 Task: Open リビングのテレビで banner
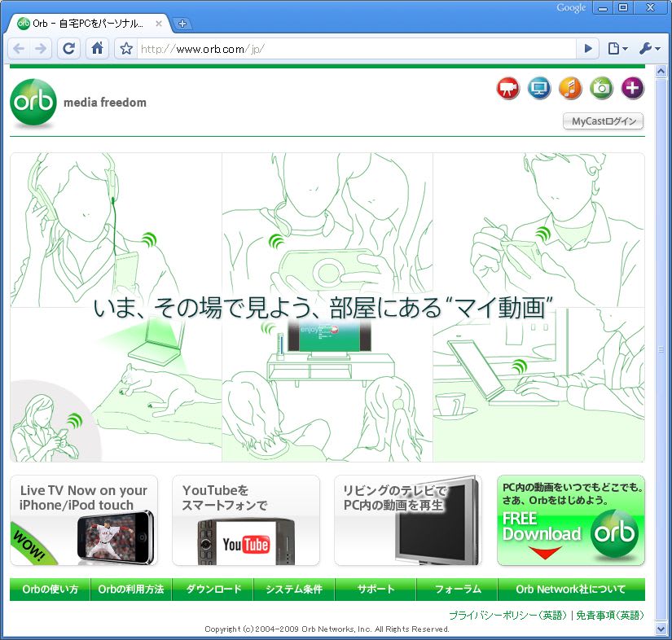click(408, 520)
